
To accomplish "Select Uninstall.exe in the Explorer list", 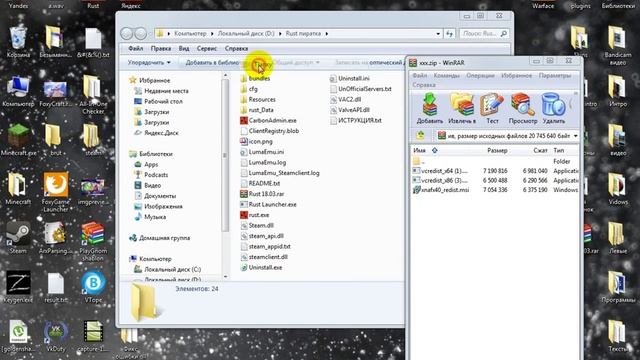I will 261,267.
